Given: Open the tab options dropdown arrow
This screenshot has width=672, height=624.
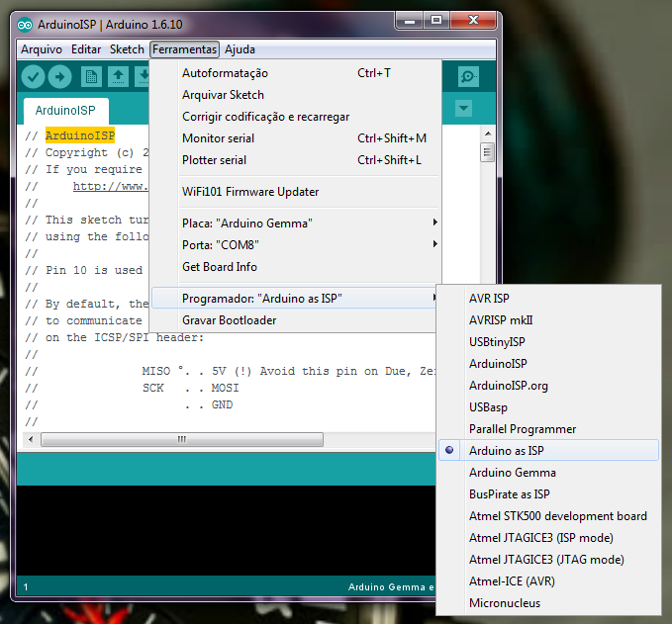Looking at the screenshot, I should pos(463,109).
